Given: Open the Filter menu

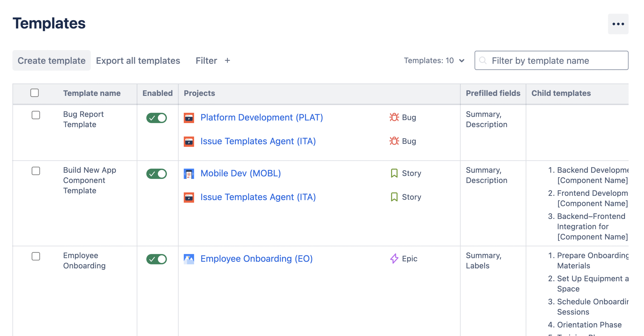Looking at the screenshot, I should tap(206, 60).
